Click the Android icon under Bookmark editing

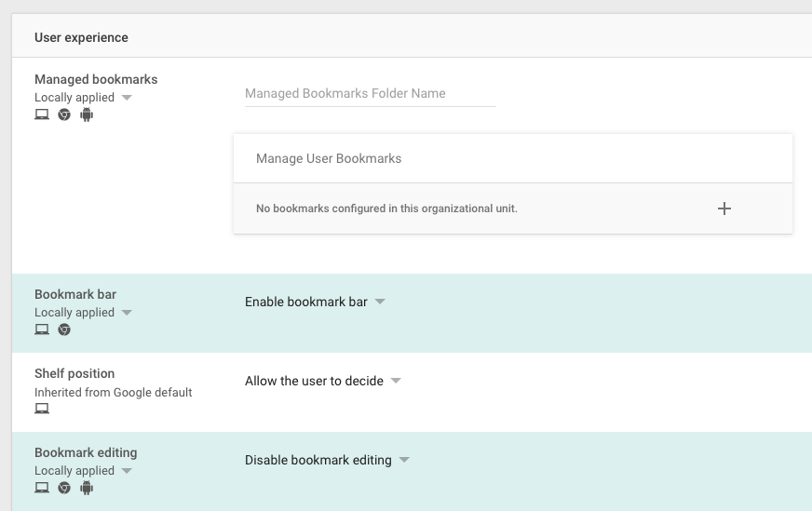point(87,488)
